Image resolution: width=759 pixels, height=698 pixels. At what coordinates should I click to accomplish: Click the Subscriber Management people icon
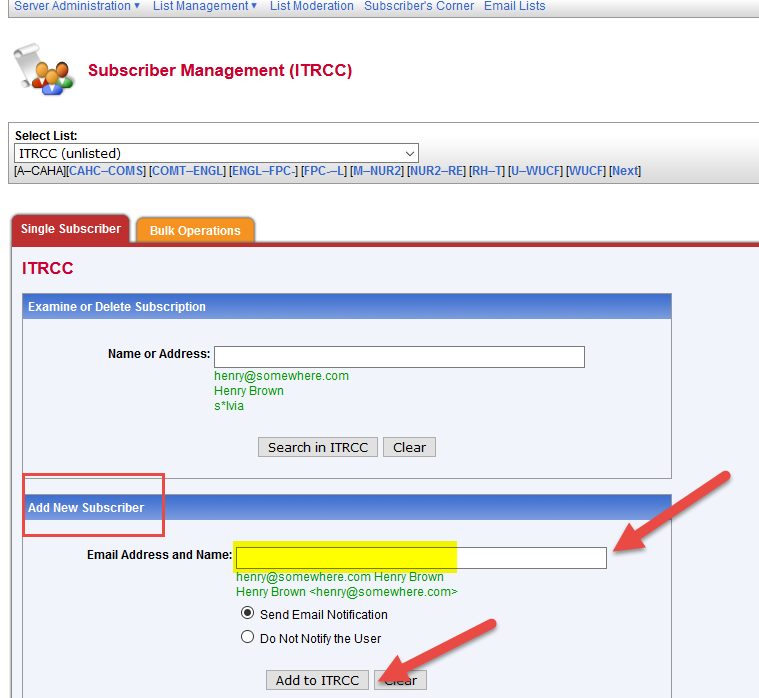click(x=44, y=70)
